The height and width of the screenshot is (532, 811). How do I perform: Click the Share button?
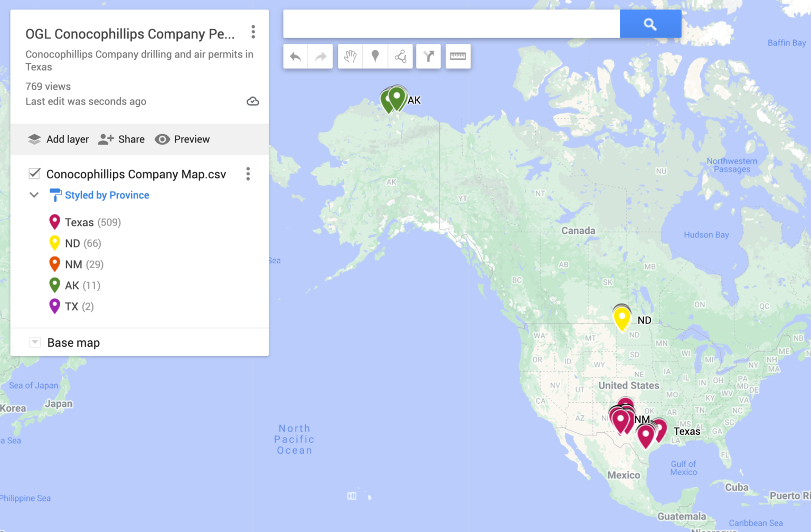(121, 139)
